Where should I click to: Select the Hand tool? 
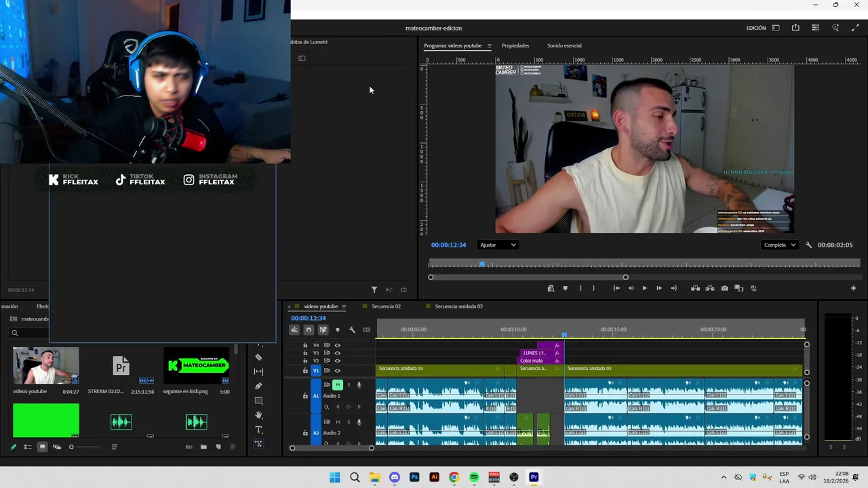(x=258, y=415)
